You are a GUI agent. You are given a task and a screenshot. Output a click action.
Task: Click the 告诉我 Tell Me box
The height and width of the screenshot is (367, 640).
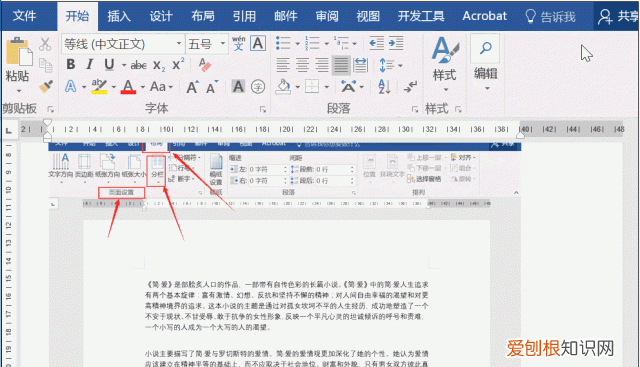(550, 16)
